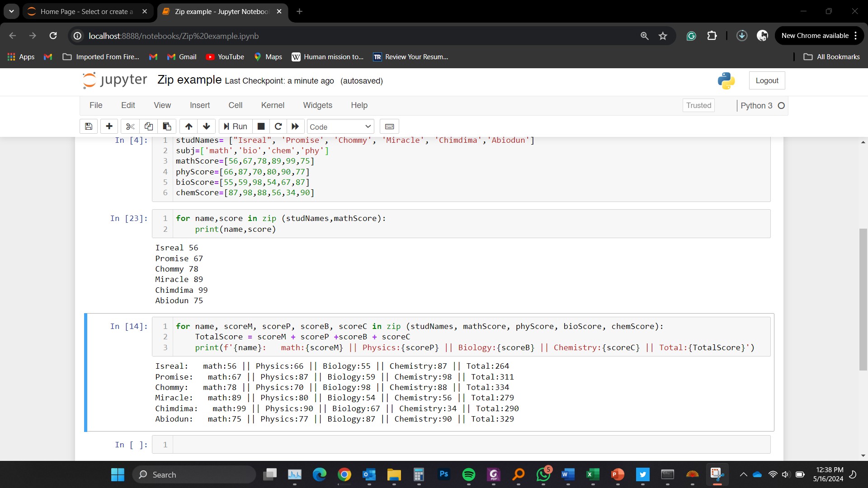The image size is (868, 488).
Task: Open Excel from the taskbar
Action: click(593, 474)
